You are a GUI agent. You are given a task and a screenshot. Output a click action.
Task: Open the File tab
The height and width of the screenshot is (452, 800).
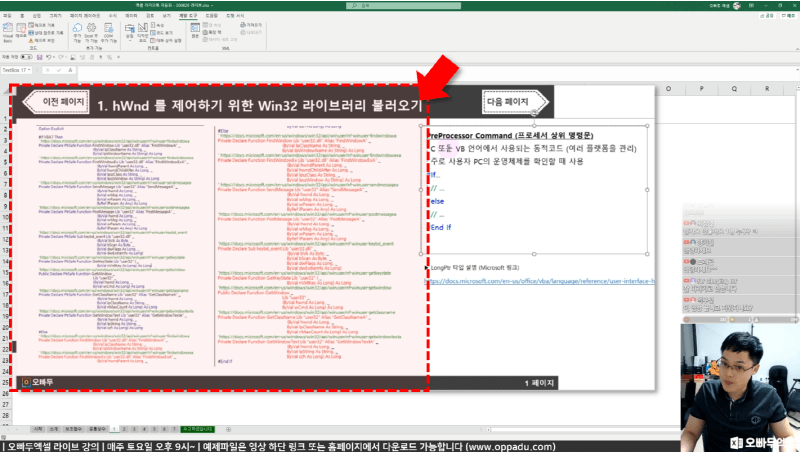pos(7,16)
